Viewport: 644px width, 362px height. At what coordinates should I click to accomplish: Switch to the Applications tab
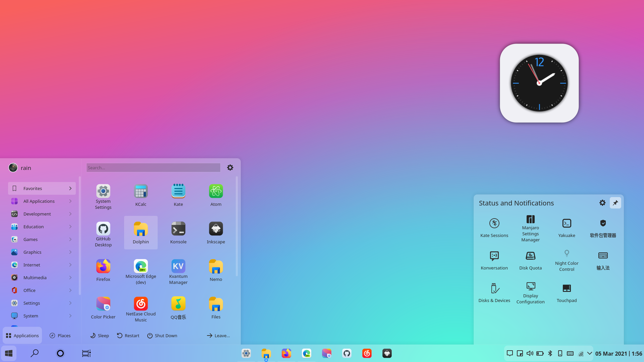(x=22, y=336)
